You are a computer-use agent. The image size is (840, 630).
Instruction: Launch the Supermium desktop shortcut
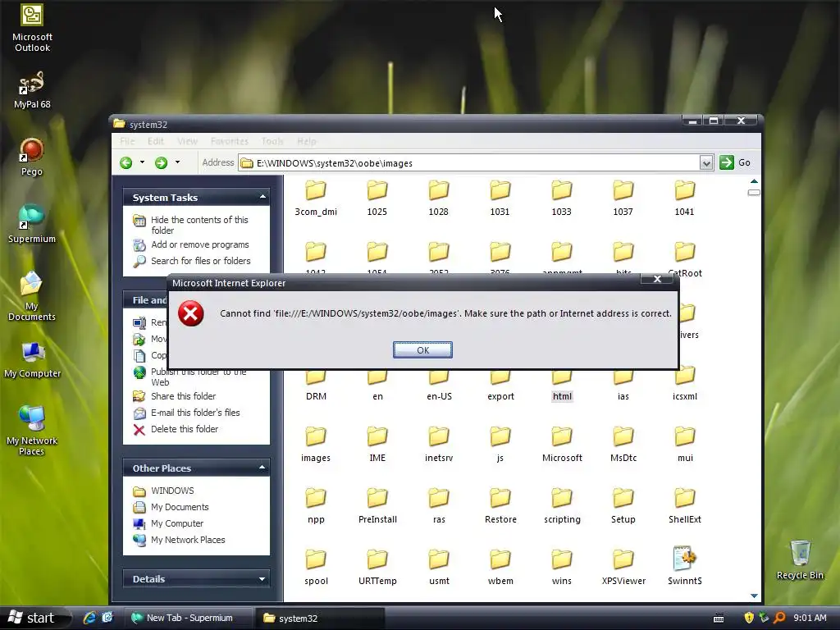pyautogui.click(x=32, y=224)
